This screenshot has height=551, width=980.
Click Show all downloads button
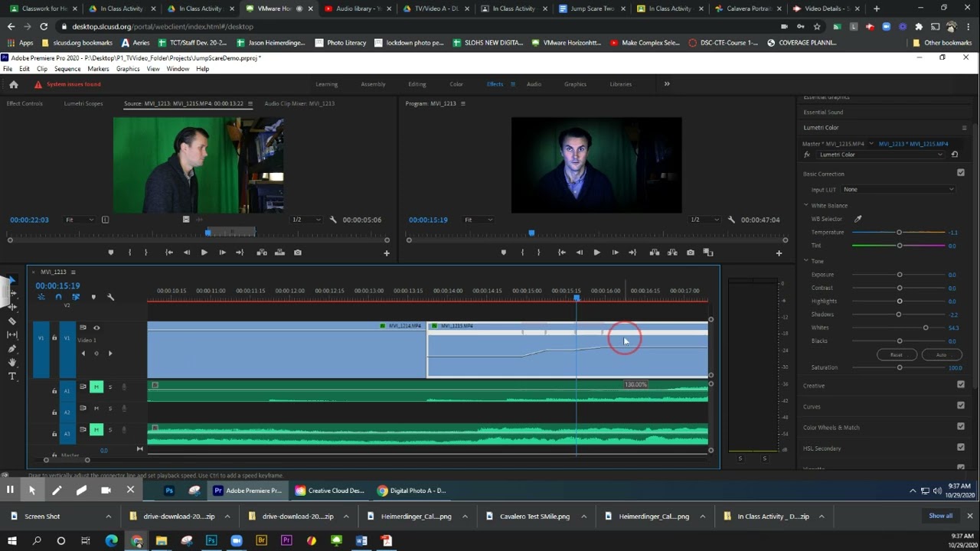coord(941,516)
